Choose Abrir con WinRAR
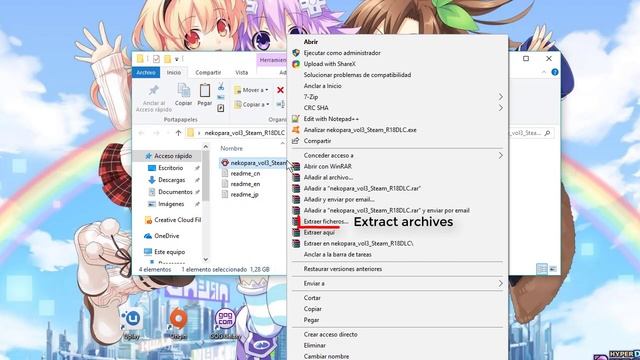 pos(327,167)
